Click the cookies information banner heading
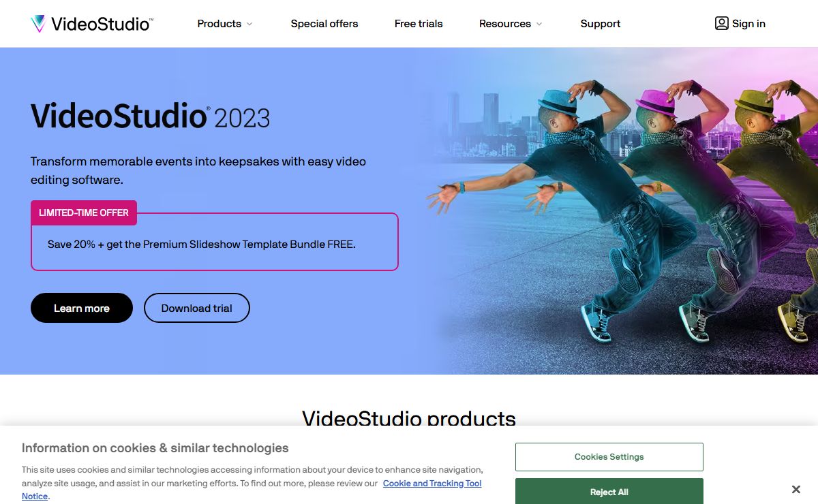818x504 pixels. click(155, 448)
